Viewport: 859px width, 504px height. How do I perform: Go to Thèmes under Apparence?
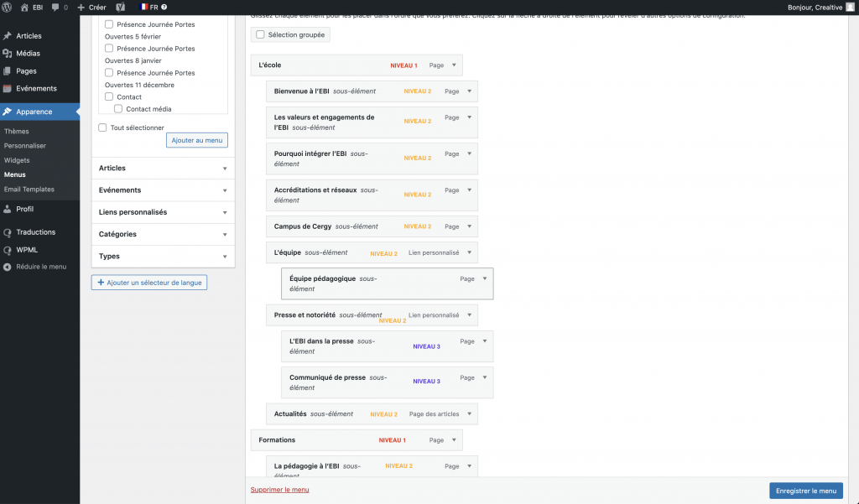(x=17, y=131)
